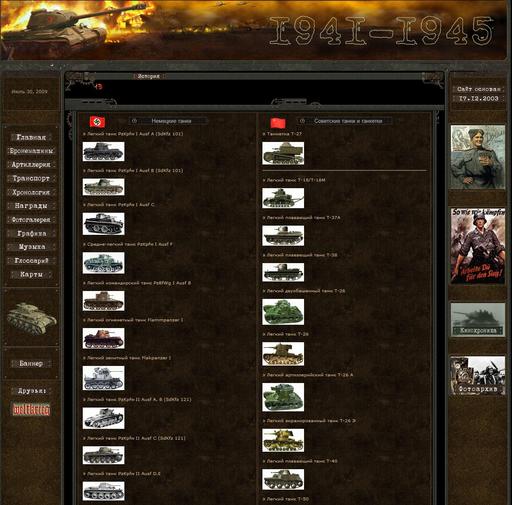This screenshot has height=505, width=512.
Task: Click the weltkrieg friend banner
Action: pyautogui.click(x=31, y=410)
